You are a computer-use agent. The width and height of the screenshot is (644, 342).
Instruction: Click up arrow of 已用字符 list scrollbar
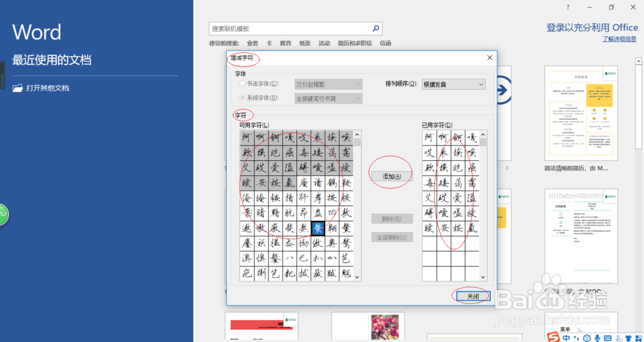[484, 134]
